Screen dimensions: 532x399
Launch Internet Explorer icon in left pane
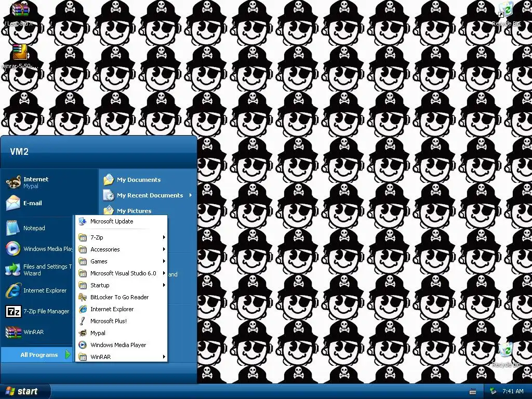coord(13,290)
